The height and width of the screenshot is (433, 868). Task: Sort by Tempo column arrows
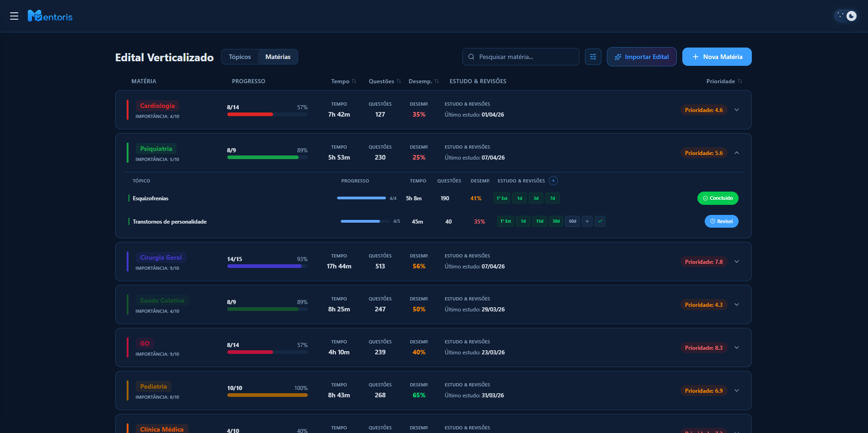point(354,81)
